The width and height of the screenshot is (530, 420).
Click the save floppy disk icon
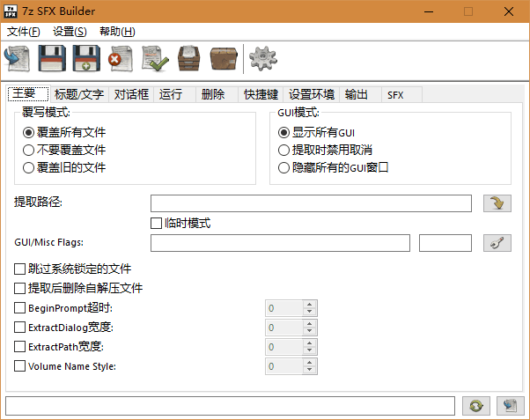52,58
